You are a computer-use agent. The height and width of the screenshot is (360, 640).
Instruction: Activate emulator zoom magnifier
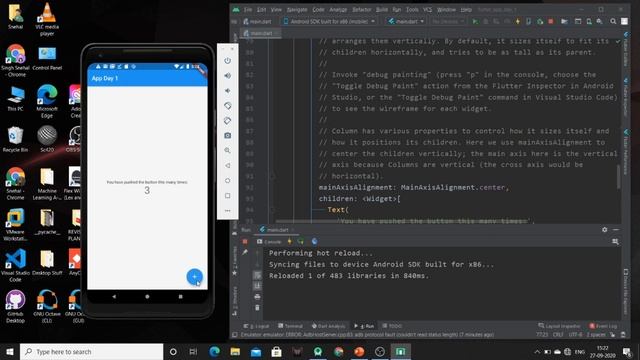coord(228,151)
